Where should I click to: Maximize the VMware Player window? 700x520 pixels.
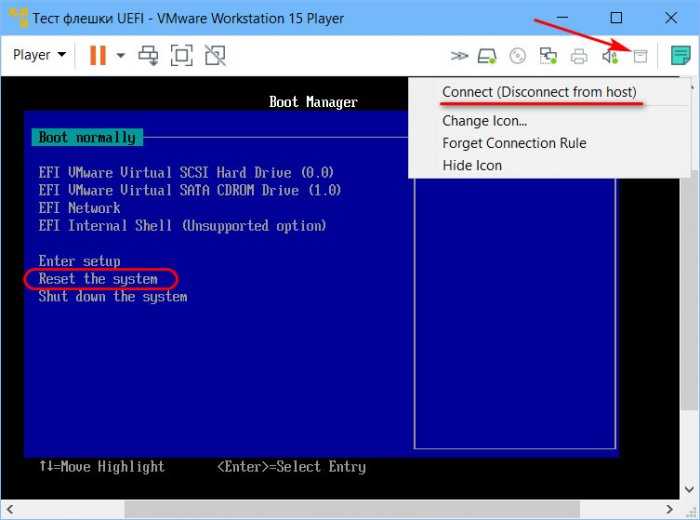[x=617, y=18]
